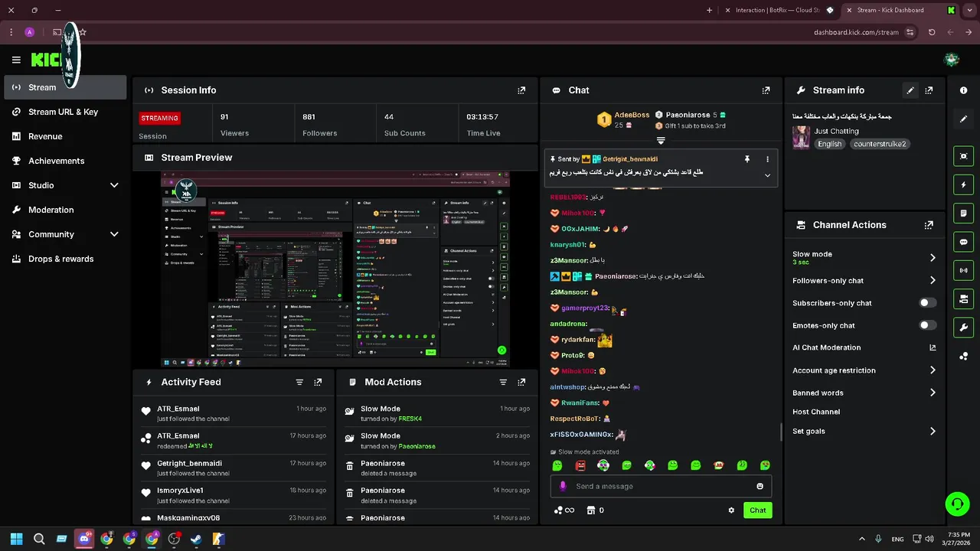Pop out the Session Info panel
The height and width of the screenshot is (551, 980).
tap(521, 90)
